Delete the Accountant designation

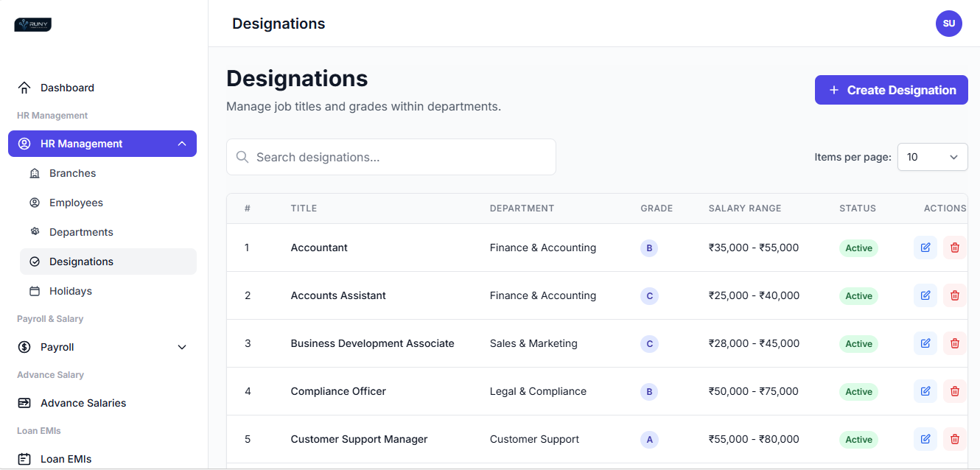point(955,248)
